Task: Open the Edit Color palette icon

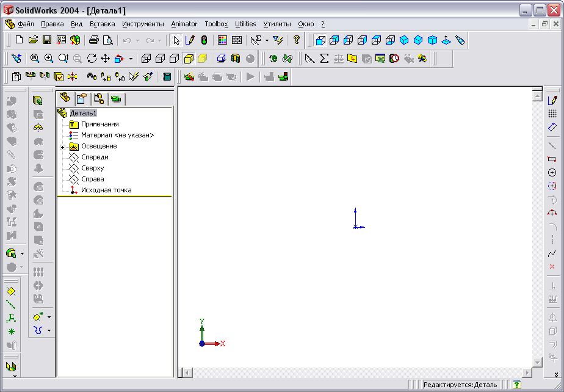Action: point(222,40)
